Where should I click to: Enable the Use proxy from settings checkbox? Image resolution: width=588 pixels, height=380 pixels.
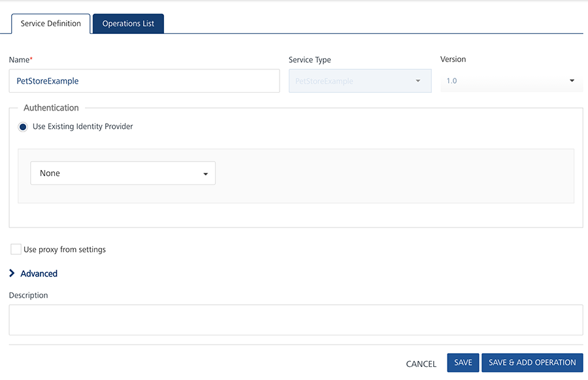[16, 249]
